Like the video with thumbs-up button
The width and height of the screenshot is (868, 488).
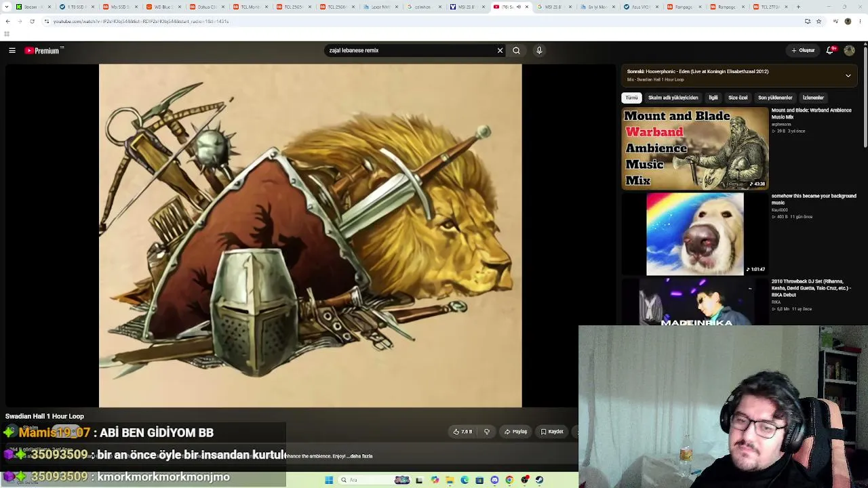462,432
